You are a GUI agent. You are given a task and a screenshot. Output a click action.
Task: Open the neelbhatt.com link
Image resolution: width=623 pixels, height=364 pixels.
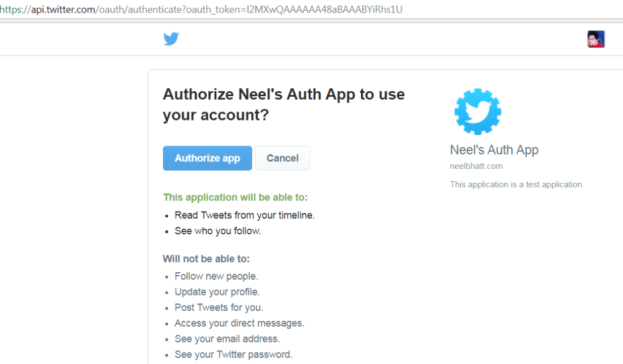click(476, 166)
